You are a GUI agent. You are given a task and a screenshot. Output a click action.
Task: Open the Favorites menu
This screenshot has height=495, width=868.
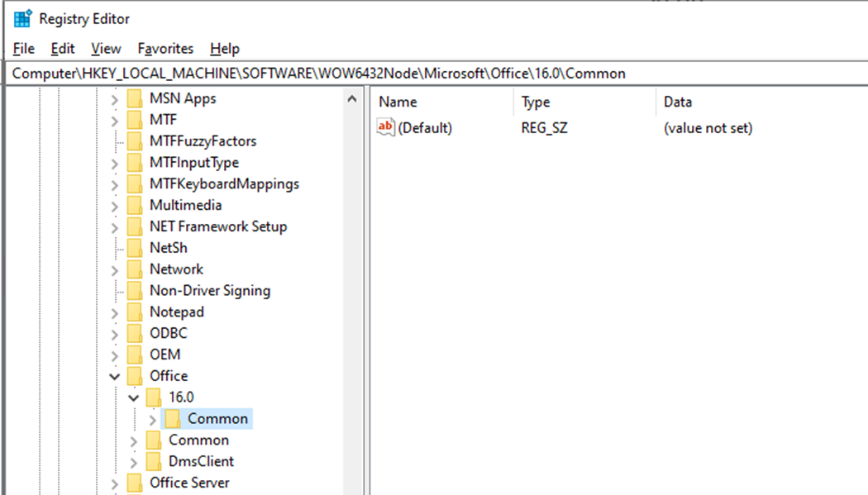pos(165,49)
